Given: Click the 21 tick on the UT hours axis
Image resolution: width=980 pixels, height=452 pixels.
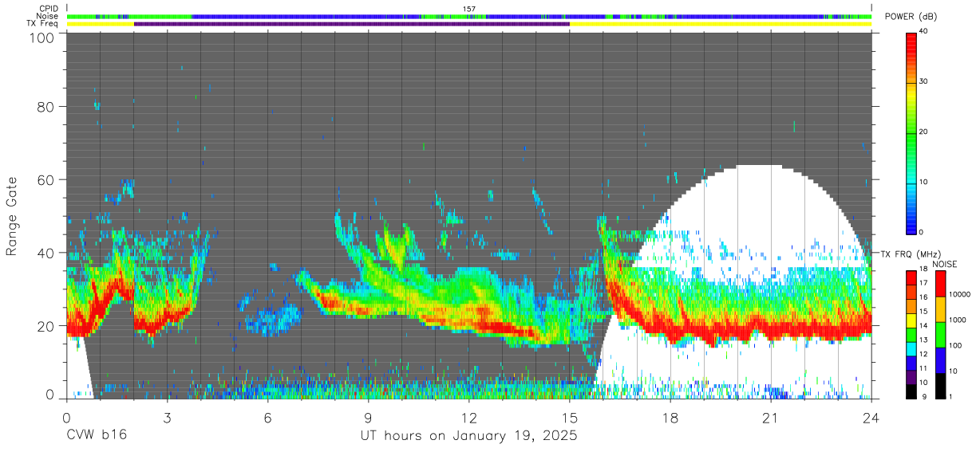Looking at the screenshot, I should (771, 417).
